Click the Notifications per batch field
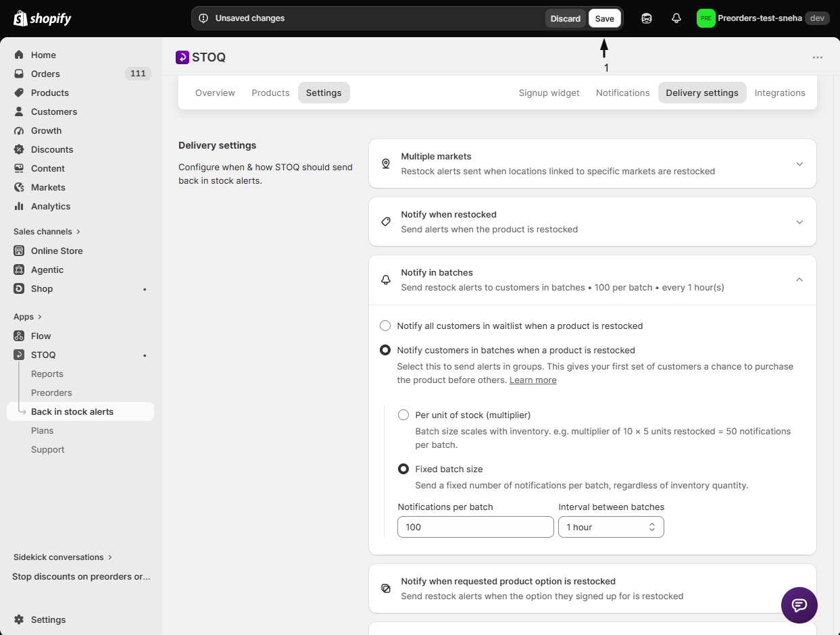This screenshot has height=635, width=840. pos(476,527)
